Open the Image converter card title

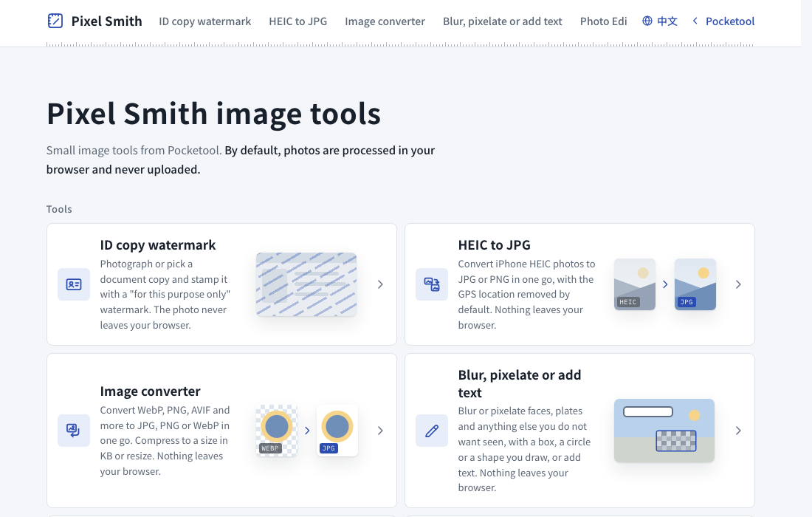coord(150,391)
